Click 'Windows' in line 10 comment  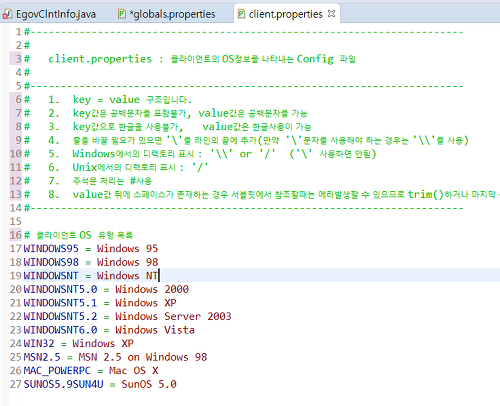94,154
